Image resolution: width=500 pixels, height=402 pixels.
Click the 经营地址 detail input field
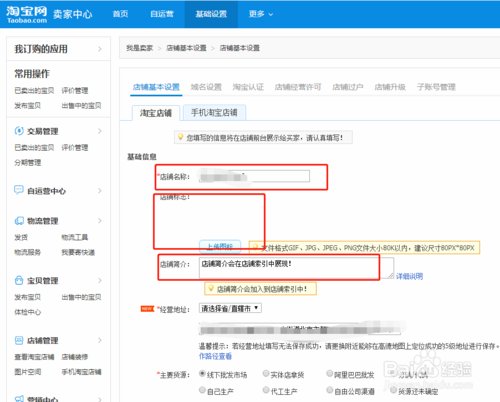[x=300, y=330]
